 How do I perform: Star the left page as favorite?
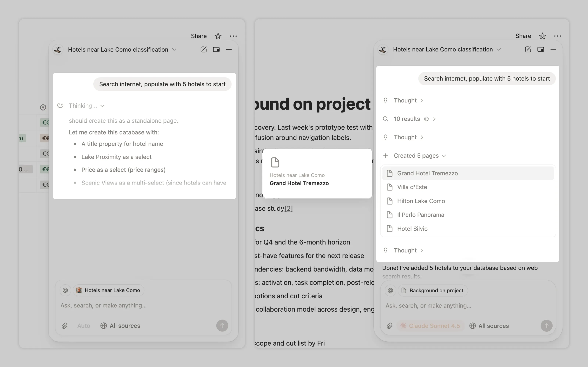point(218,36)
